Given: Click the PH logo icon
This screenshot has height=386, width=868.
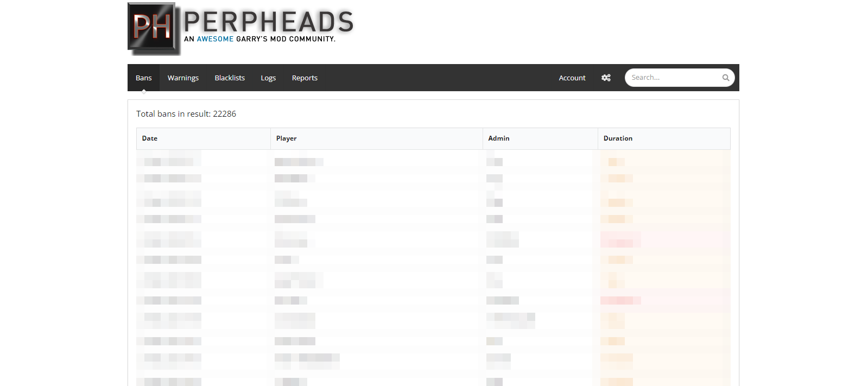Looking at the screenshot, I should coord(154,28).
